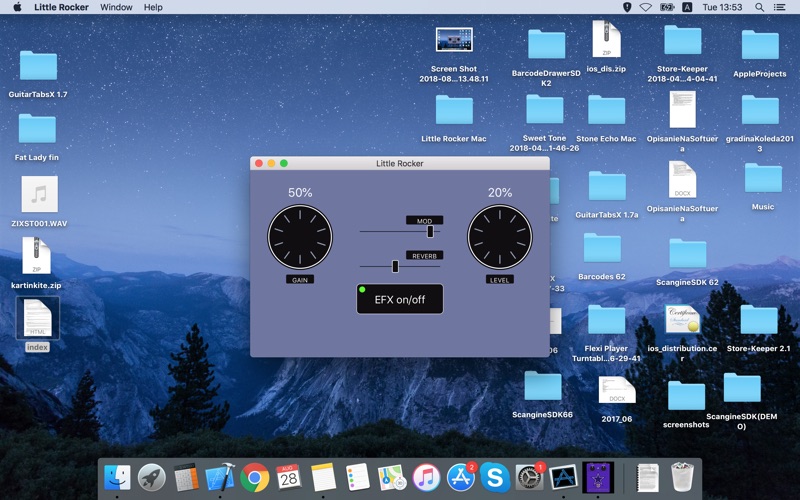Click the REVERB slider handle
This screenshot has width=800, height=500.
click(x=395, y=266)
